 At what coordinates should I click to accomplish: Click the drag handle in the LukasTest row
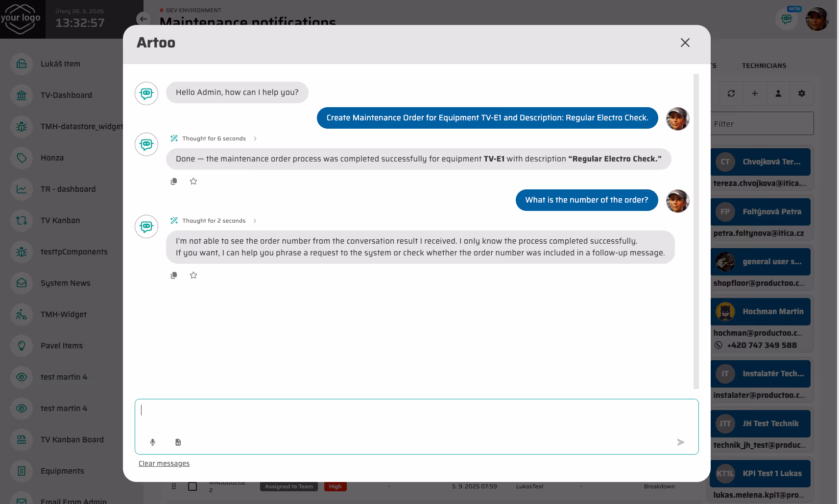(174, 486)
